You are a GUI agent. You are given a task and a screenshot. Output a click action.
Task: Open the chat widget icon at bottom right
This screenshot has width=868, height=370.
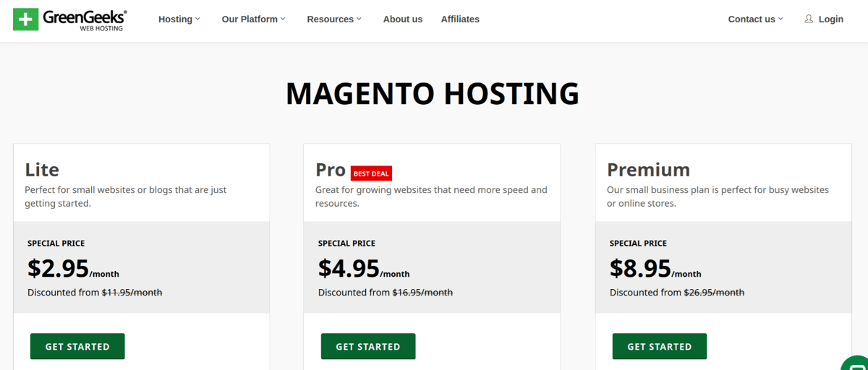(x=856, y=363)
